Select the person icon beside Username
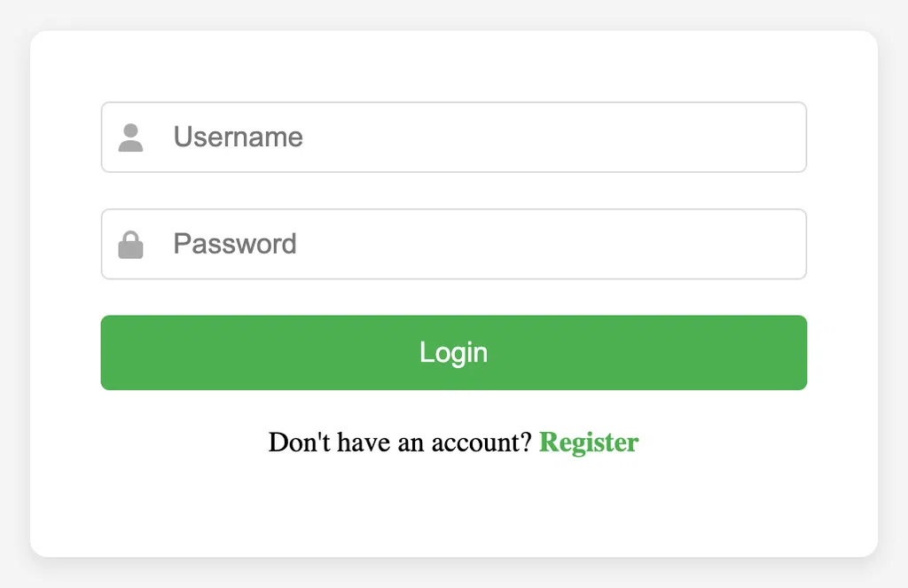This screenshot has width=908, height=588. (130, 137)
